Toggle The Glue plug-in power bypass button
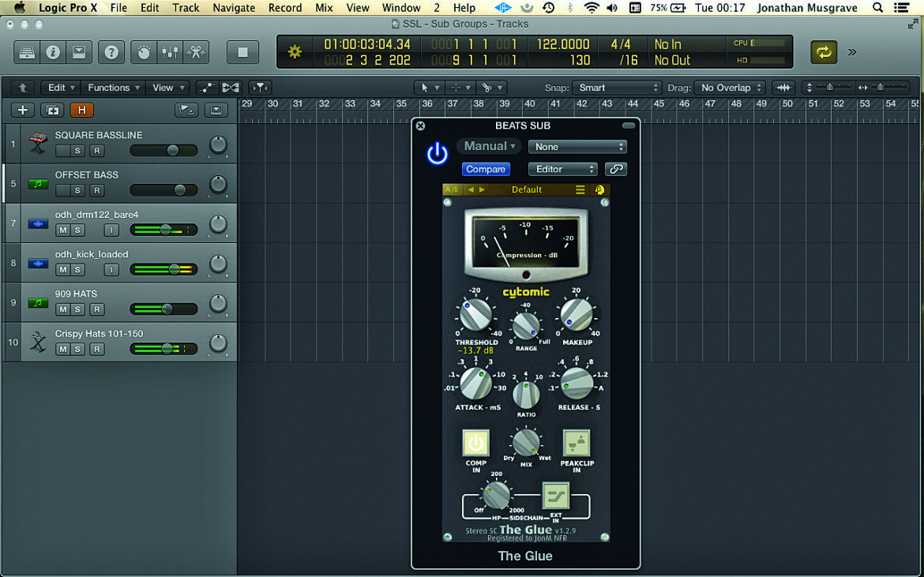924x577 pixels. coord(438,154)
